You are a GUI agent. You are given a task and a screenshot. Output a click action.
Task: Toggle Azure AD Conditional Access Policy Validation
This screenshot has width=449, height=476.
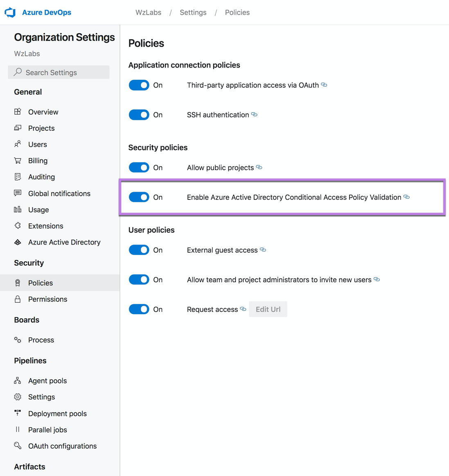tap(139, 197)
